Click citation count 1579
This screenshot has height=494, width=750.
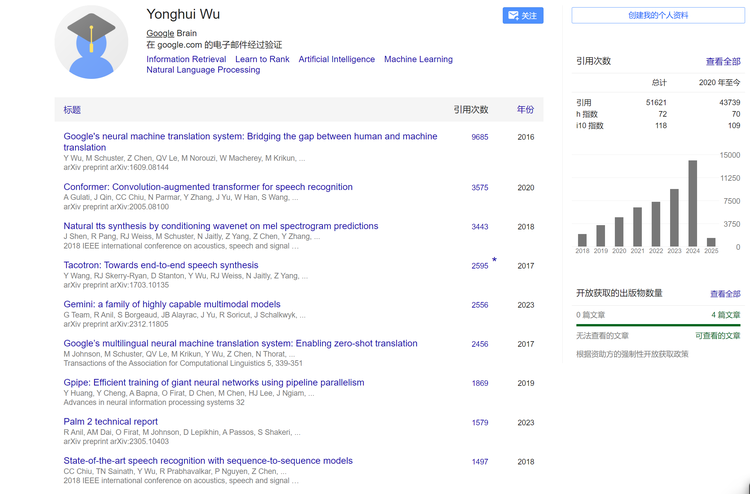click(480, 423)
